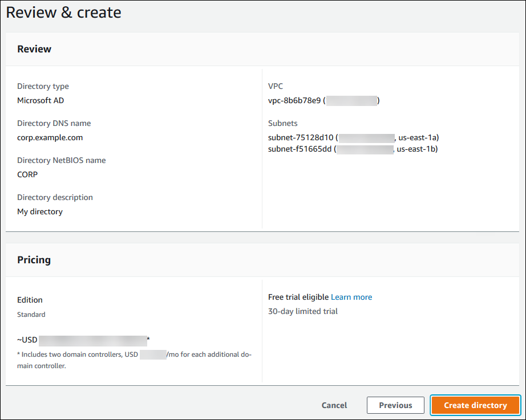Open the Learn more link
This screenshot has height=420, width=526.
click(x=351, y=297)
